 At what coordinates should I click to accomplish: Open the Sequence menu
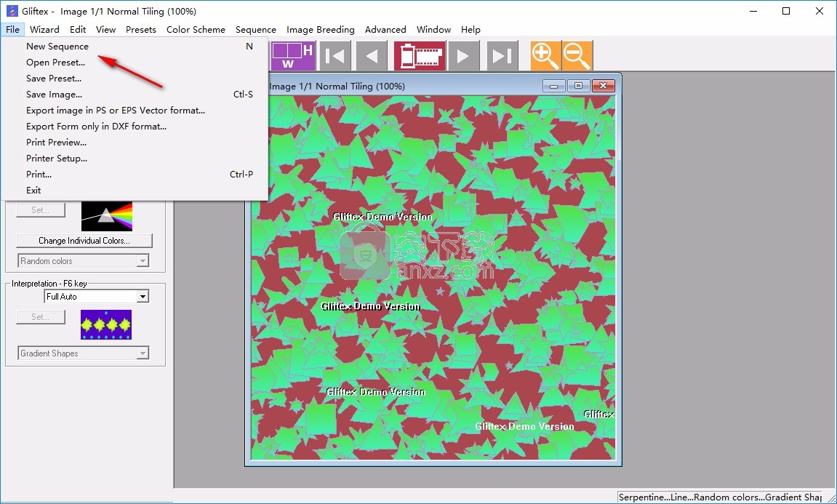256,29
